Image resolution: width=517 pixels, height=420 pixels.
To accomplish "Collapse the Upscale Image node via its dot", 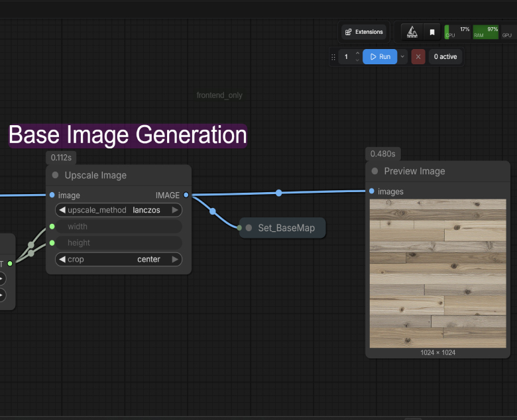I will coord(55,176).
